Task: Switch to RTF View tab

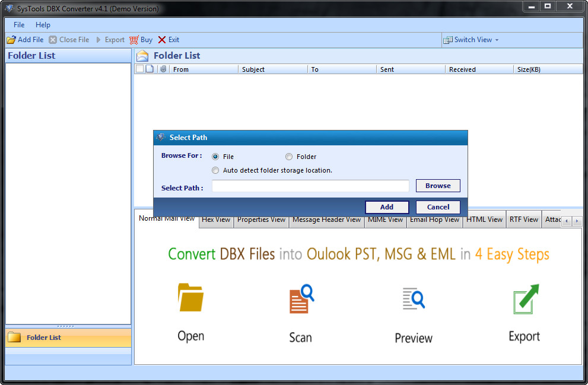Action: coord(523,219)
